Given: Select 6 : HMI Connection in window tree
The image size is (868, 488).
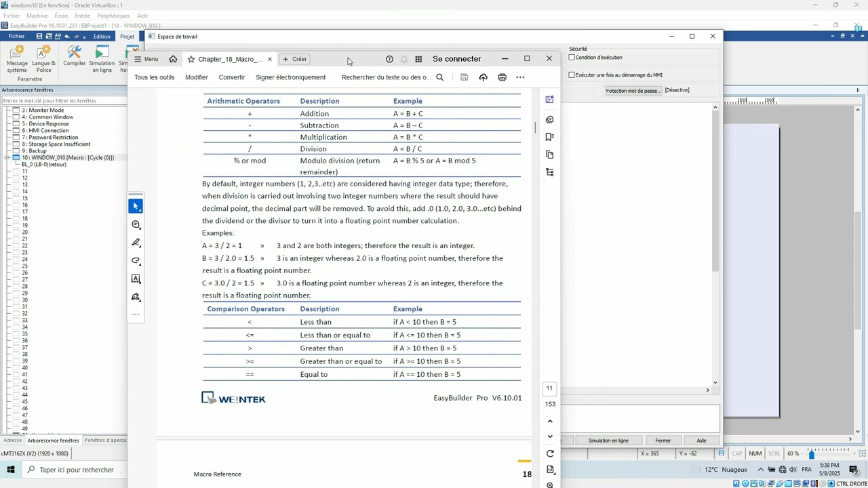Looking at the screenshot, I should (x=45, y=131).
